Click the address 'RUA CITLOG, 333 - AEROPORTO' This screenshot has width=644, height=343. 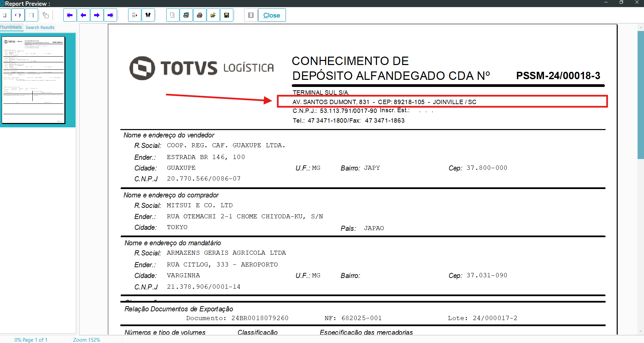tap(222, 264)
